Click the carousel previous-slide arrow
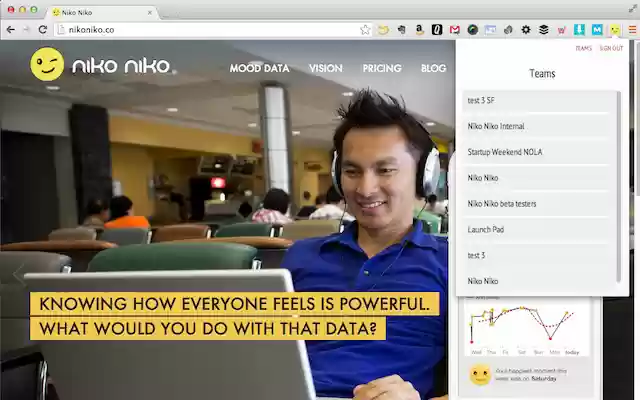The image size is (640, 400). coord(19,274)
